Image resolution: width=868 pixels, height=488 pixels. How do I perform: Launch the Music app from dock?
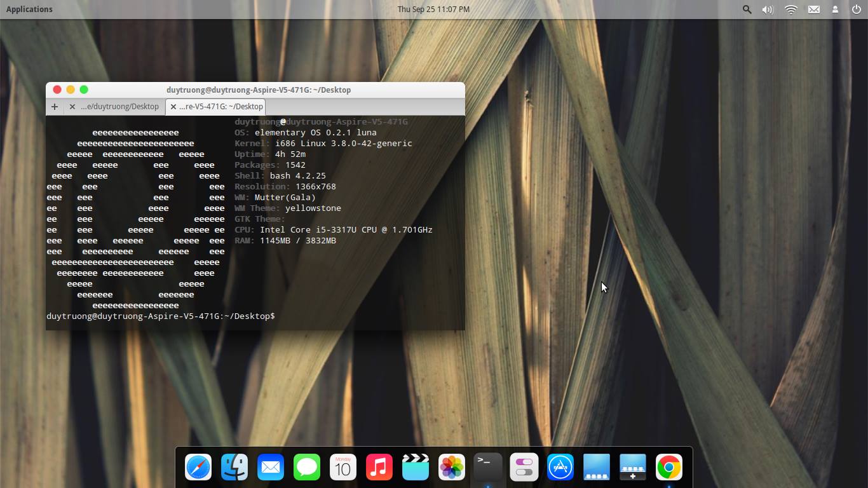click(x=379, y=467)
